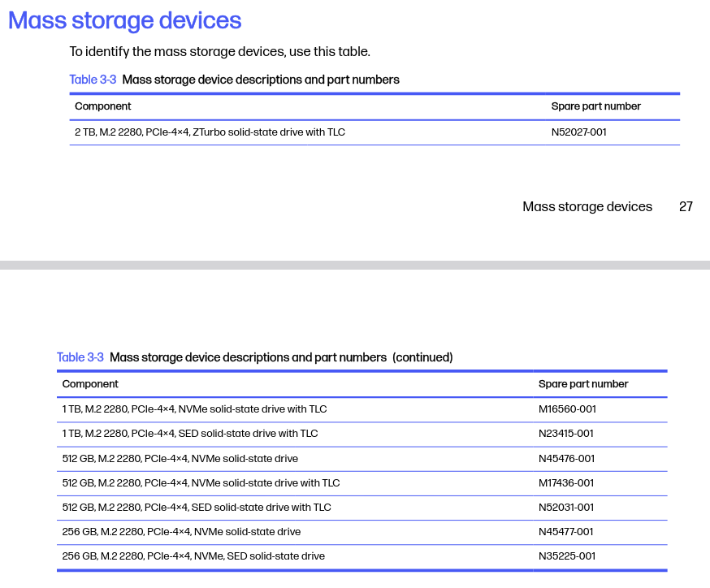Click the gray page separator bar
Image resolution: width=710 pixels, height=588 pixels.
355,265
